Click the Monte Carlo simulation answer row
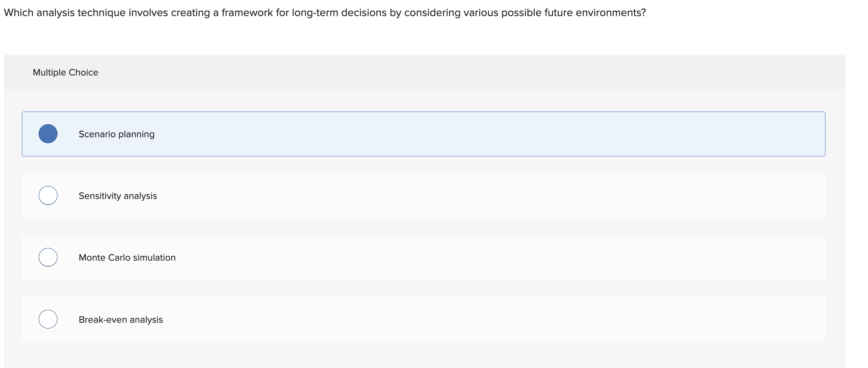The image size is (868, 368). (421, 257)
